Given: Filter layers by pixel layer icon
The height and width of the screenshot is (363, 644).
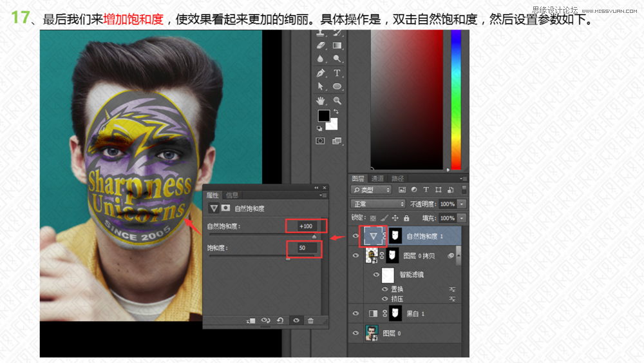Looking at the screenshot, I should [402, 190].
